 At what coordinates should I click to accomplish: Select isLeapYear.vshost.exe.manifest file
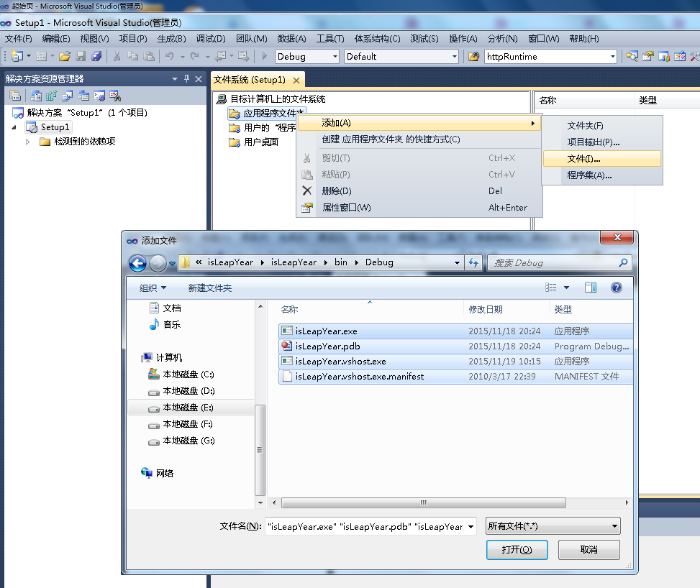click(x=456, y=377)
